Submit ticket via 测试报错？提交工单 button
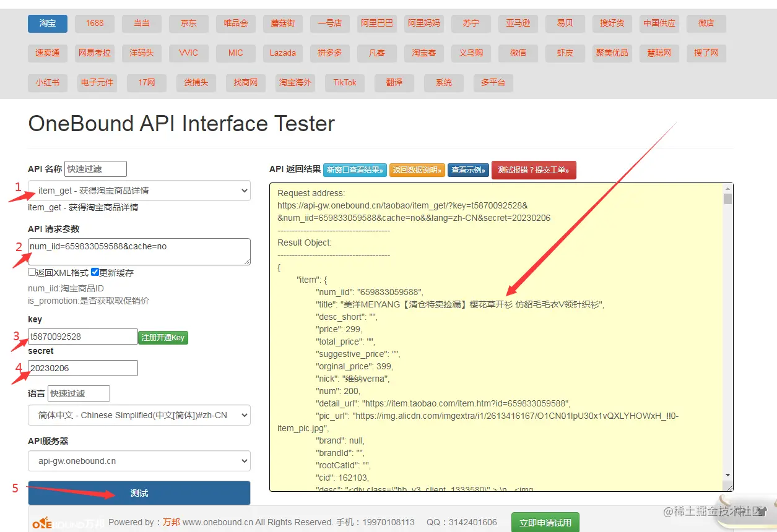 tap(534, 169)
